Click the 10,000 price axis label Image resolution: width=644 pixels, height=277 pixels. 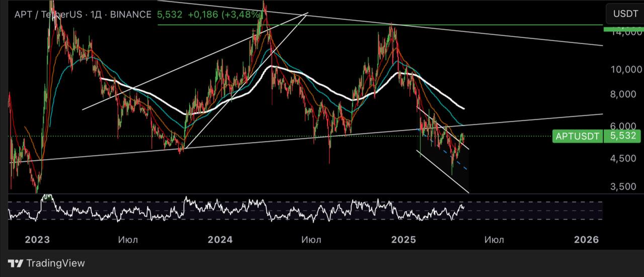[625, 70]
